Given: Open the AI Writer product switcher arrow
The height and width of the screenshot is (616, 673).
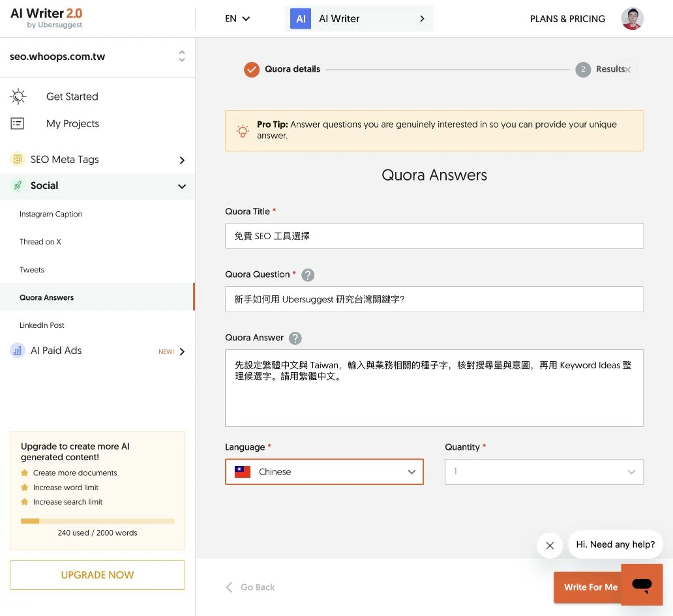Looking at the screenshot, I should point(422,18).
